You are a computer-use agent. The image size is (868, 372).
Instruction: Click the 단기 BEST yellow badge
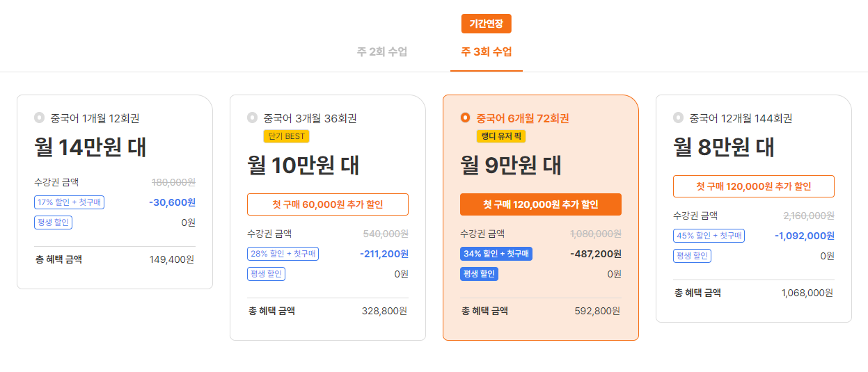(x=286, y=136)
